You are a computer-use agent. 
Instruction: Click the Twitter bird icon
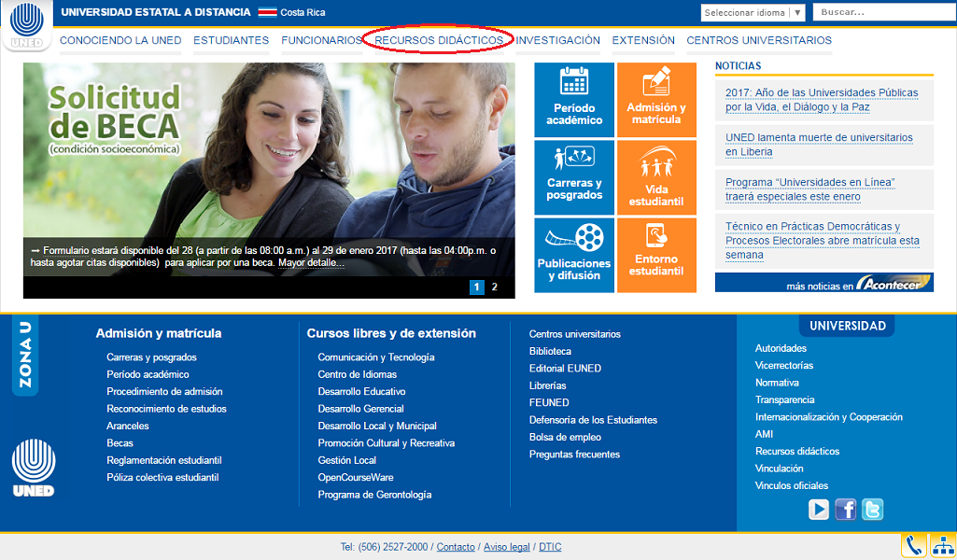click(x=872, y=510)
